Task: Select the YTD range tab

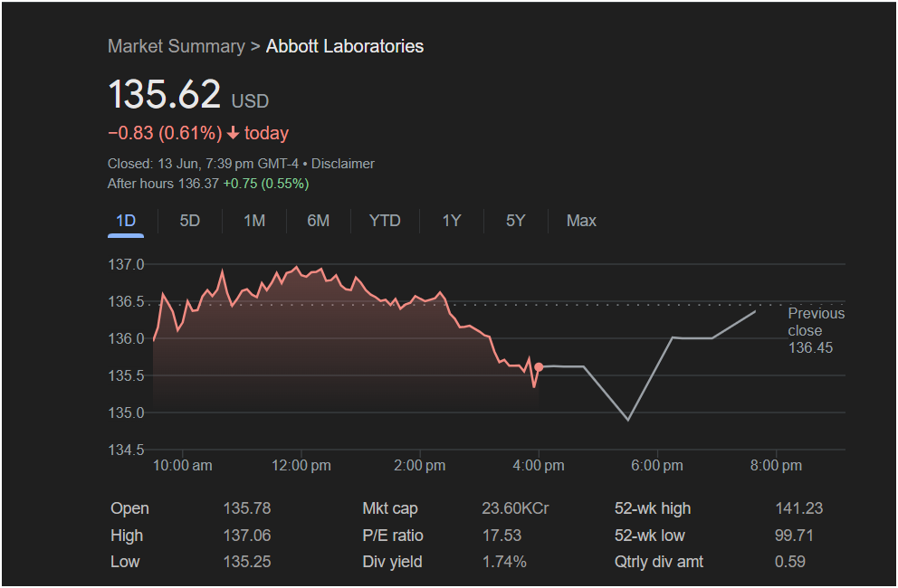Action: [385, 221]
